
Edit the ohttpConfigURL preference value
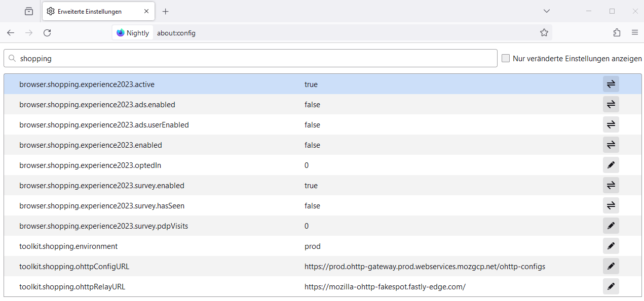point(611,266)
